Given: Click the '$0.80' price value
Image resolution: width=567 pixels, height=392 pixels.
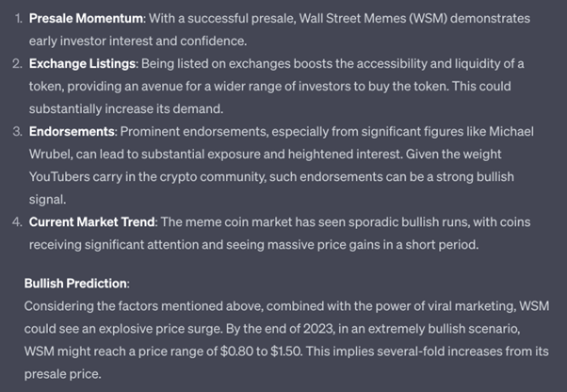Looking at the screenshot, I should point(236,351).
